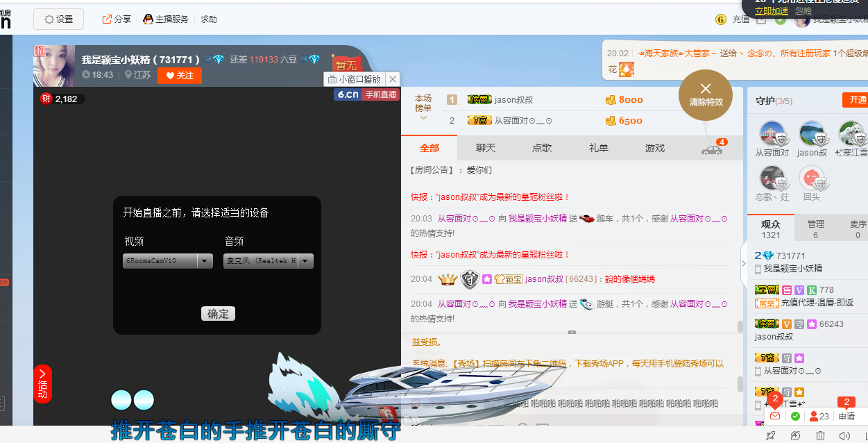Click the 游艇 yacht gift icon in chat
Screen dimensions: 868x443
pyautogui.click(x=587, y=304)
